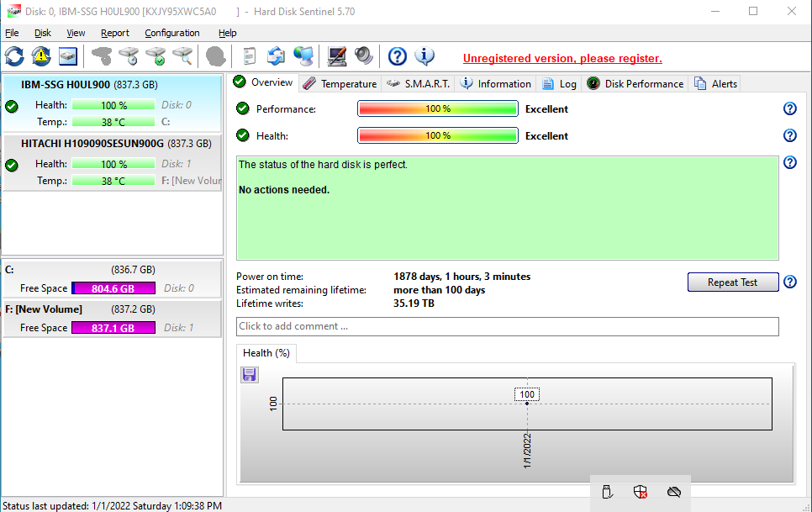Click the blue info about toolbar icon
The width and height of the screenshot is (812, 512).
pyautogui.click(x=424, y=56)
